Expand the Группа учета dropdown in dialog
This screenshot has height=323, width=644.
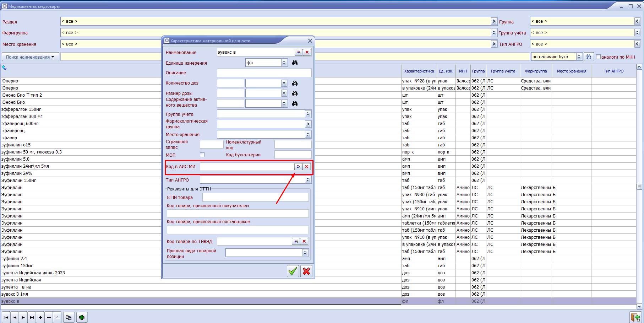(x=308, y=114)
